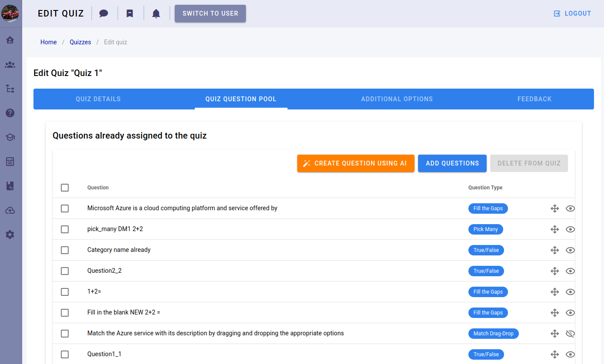Viewport: 604px width, 364px height.
Task: Open settings gear icon in sidebar
Action: click(x=10, y=235)
